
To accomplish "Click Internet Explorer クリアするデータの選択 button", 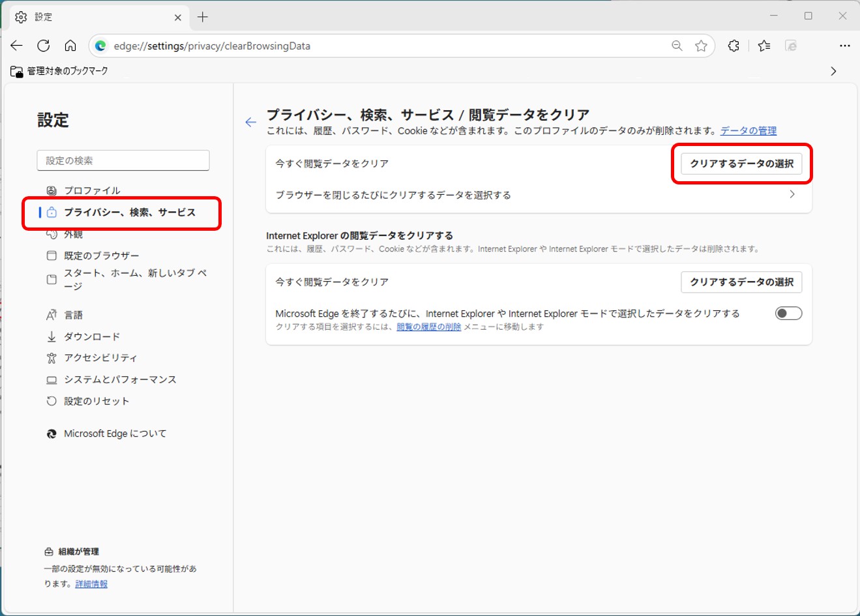I will coord(741,282).
